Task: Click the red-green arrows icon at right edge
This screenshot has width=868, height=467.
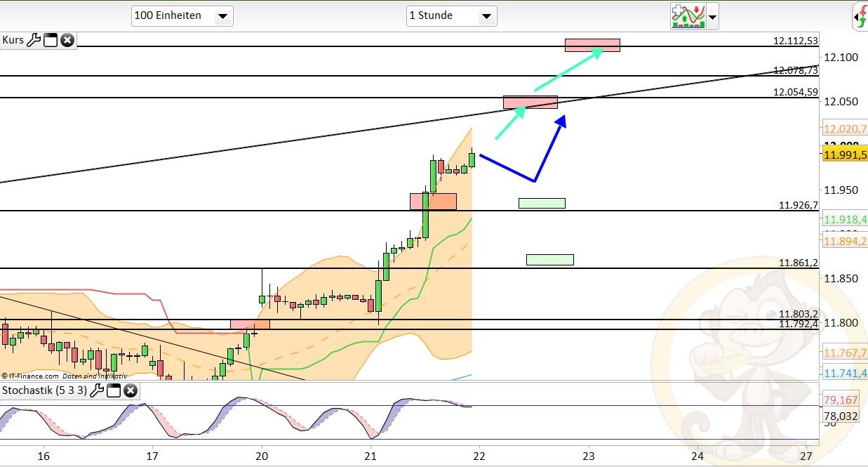Action: pos(860,16)
